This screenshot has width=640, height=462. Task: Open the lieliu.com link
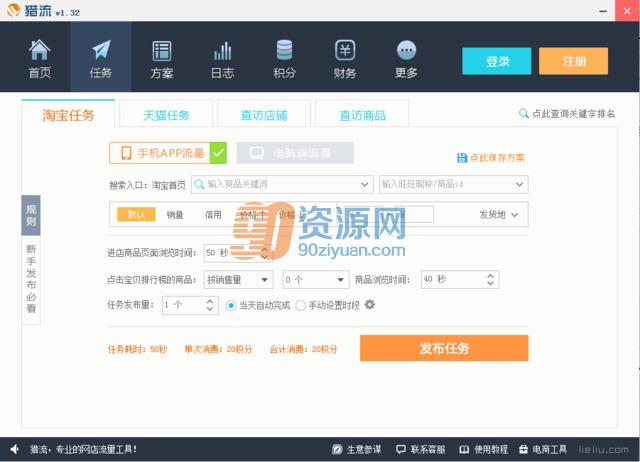(604, 450)
